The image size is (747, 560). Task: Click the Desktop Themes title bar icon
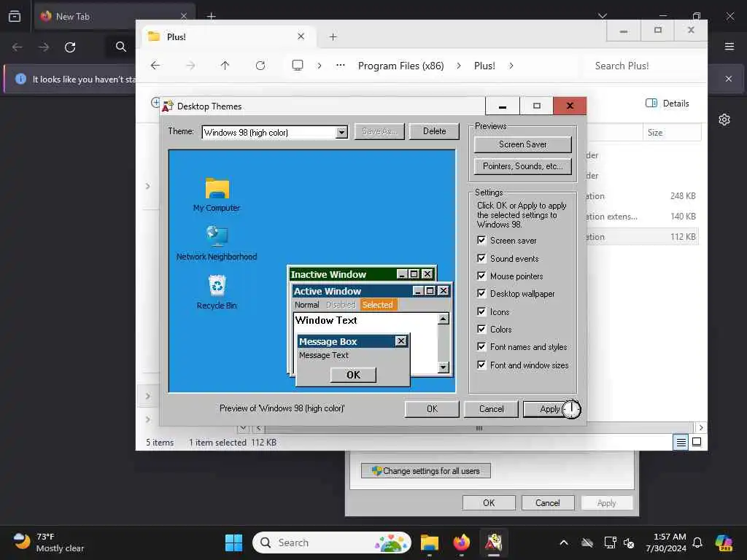167,106
